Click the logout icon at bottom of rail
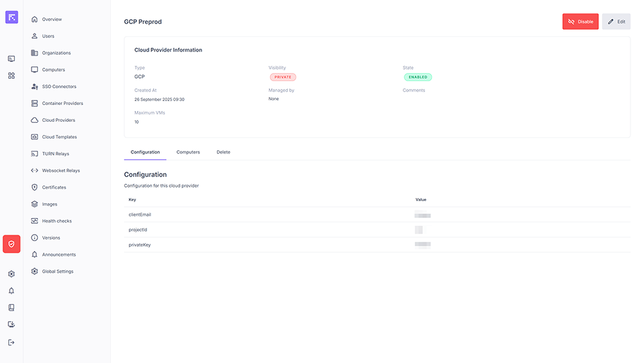The height and width of the screenshot is (363, 644). tap(12, 342)
